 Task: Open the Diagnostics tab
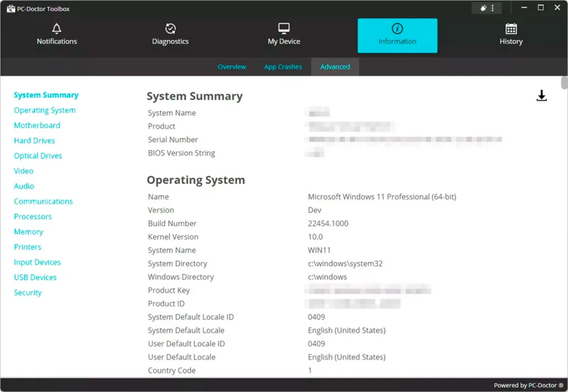click(170, 35)
